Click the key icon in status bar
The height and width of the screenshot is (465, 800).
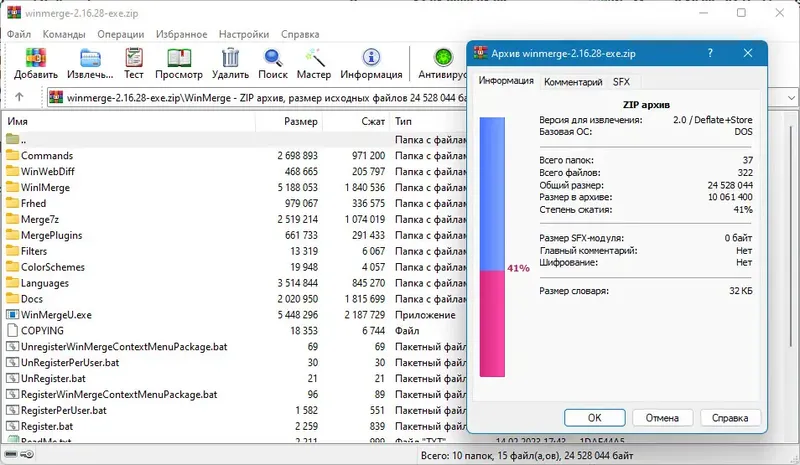click(28, 454)
